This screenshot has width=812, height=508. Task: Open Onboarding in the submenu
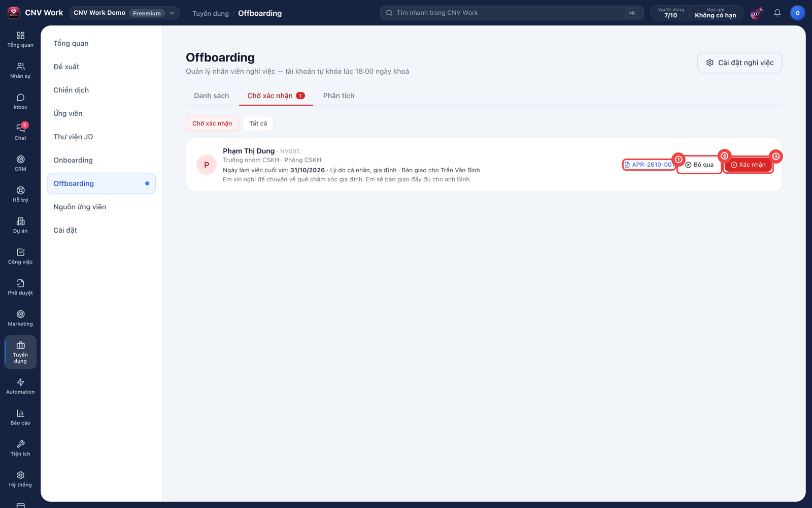(101, 160)
